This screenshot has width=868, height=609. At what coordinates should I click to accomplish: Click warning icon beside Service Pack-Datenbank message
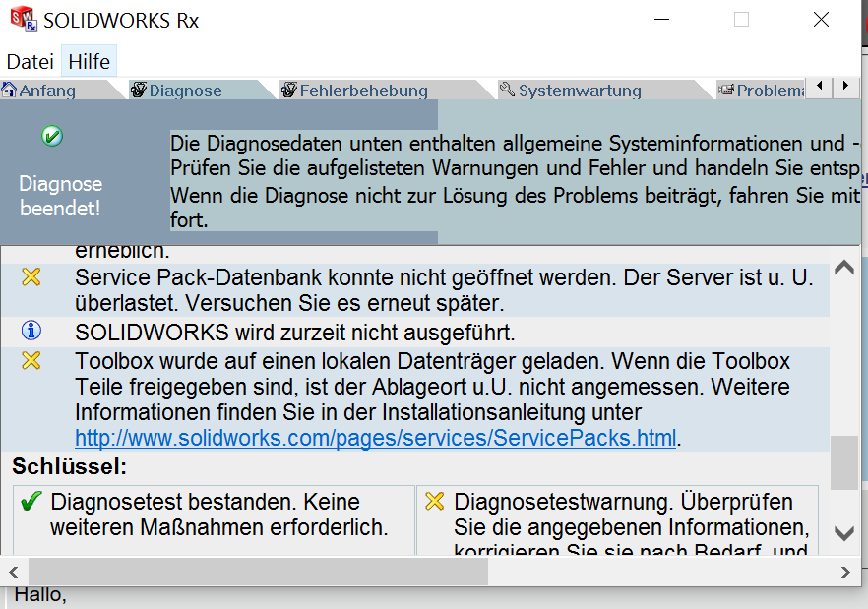click(31, 276)
